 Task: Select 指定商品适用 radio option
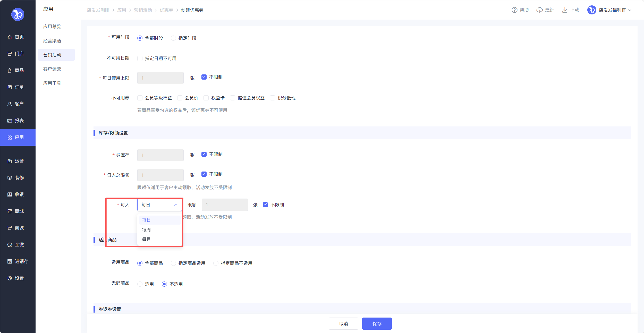pos(173,263)
